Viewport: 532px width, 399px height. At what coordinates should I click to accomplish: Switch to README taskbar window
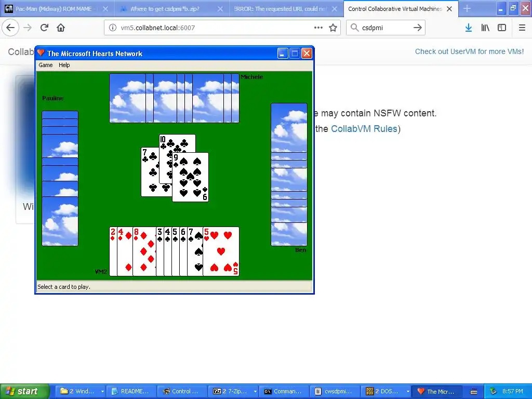point(131,391)
